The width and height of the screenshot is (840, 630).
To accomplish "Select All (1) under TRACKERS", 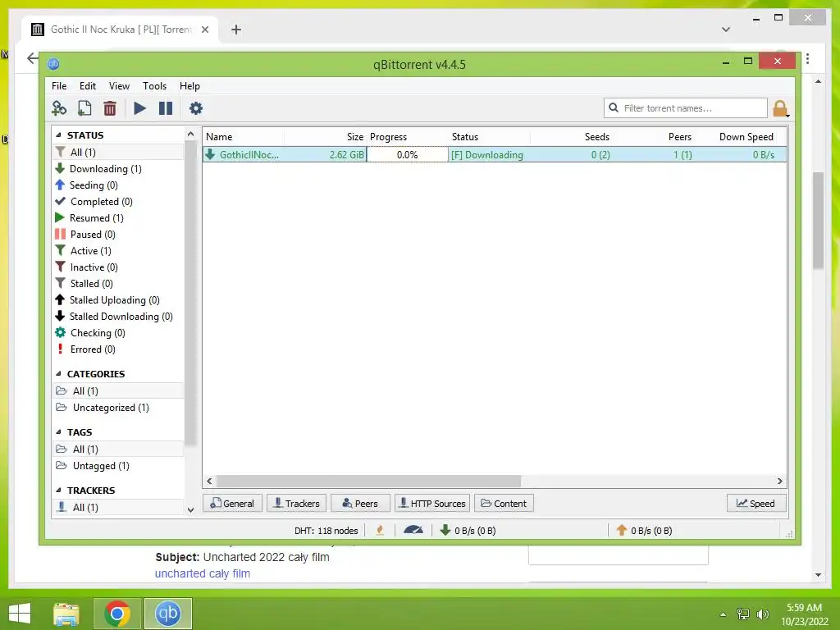I will (118, 507).
